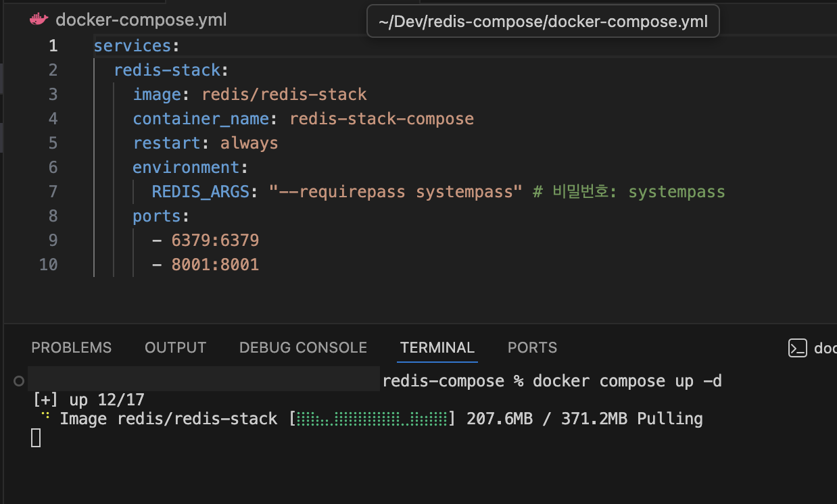Click the docker-compose.yml file name label
This screenshot has height=504, width=837.
click(141, 20)
